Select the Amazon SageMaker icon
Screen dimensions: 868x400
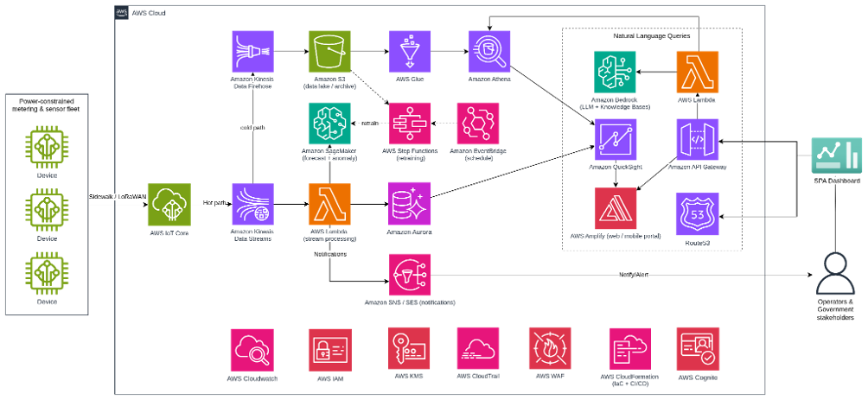coord(329,124)
